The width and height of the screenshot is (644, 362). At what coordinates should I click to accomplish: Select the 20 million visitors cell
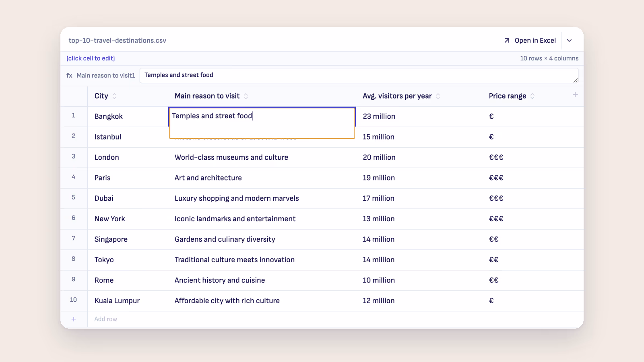coord(419,157)
